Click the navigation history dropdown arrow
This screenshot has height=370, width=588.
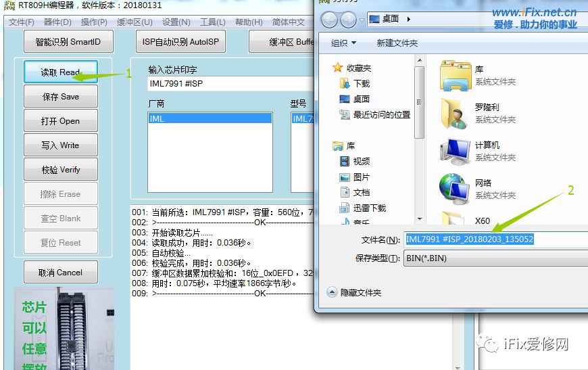362,20
